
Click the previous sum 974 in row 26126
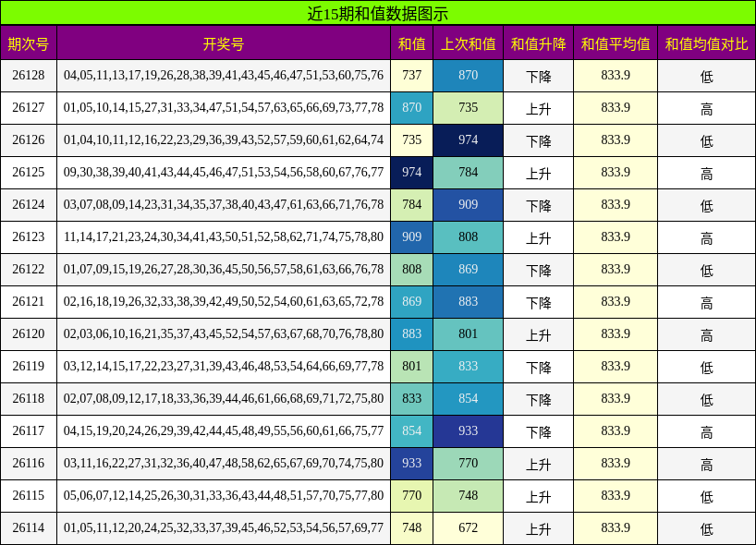click(469, 139)
